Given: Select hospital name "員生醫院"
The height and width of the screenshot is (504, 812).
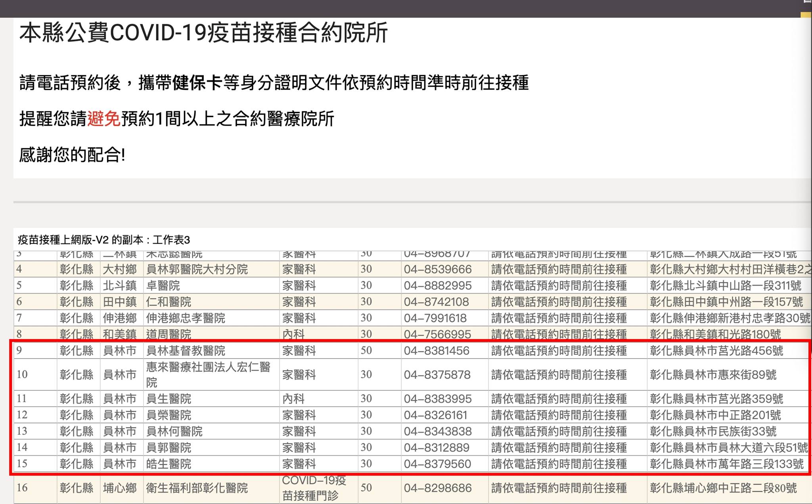Looking at the screenshot, I should tap(169, 399).
